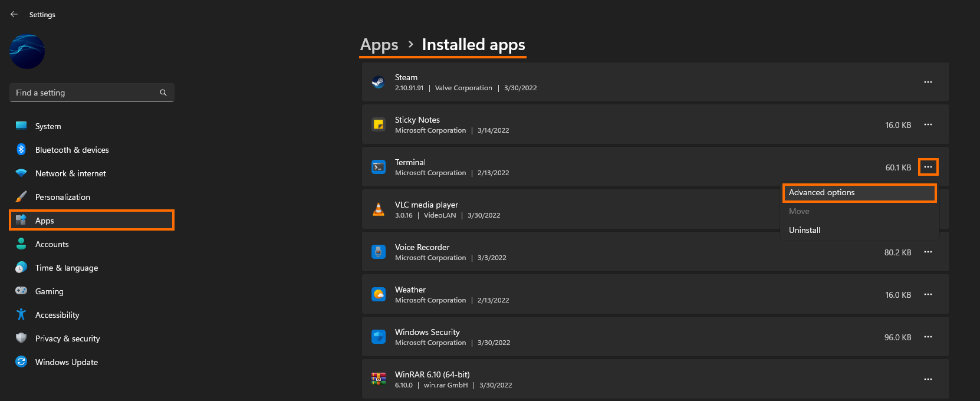
Task: Select the Voice Recorder app name
Action: click(x=422, y=247)
